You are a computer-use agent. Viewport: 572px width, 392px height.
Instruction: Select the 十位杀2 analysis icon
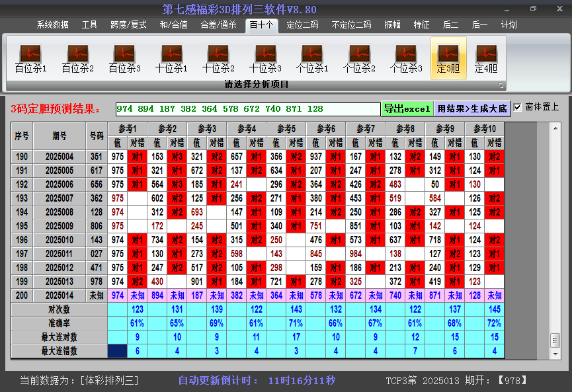coord(218,58)
